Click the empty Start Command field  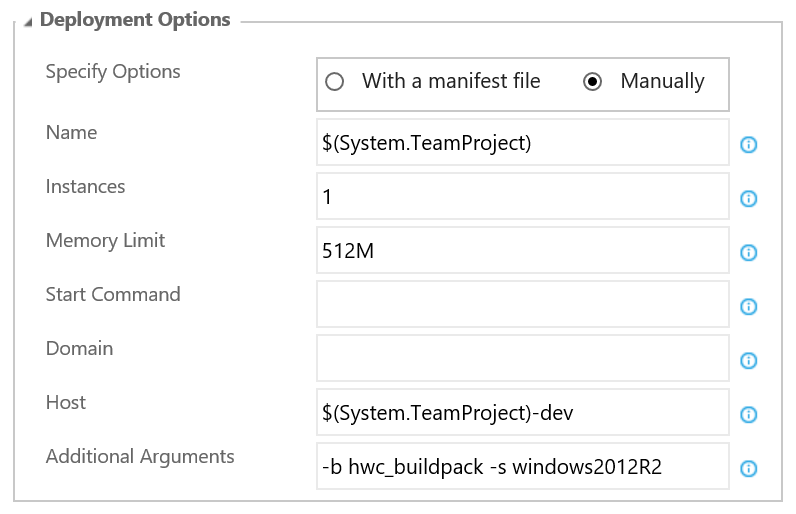pyautogui.click(x=523, y=304)
